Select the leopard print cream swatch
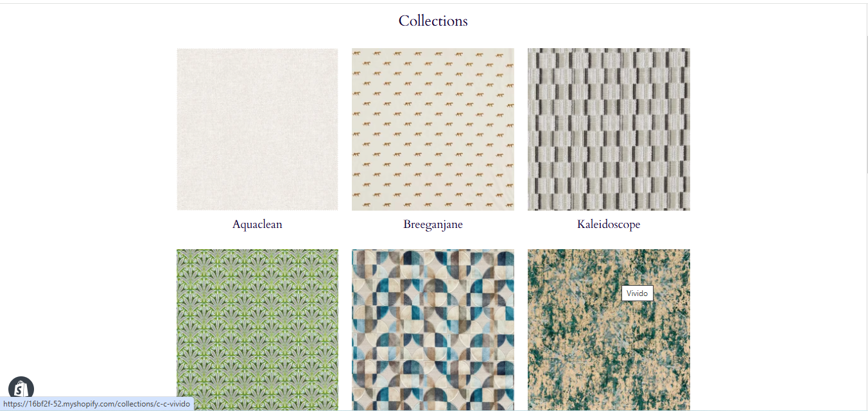This screenshot has width=868, height=411. pyautogui.click(x=433, y=129)
